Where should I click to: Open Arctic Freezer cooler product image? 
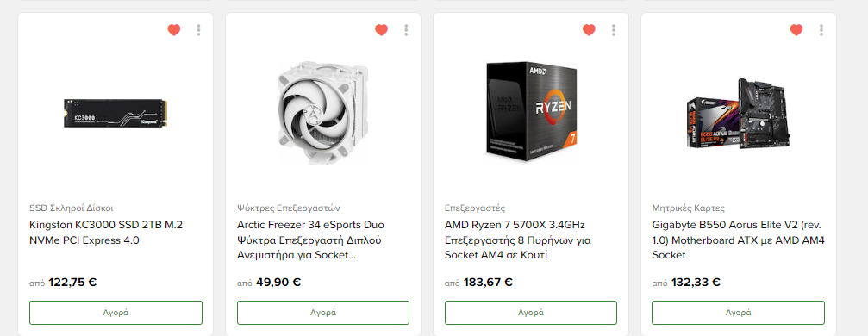click(x=323, y=113)
